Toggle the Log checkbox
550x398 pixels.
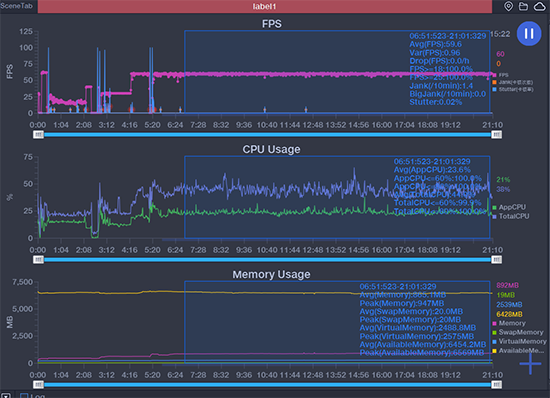coord(24,396)
